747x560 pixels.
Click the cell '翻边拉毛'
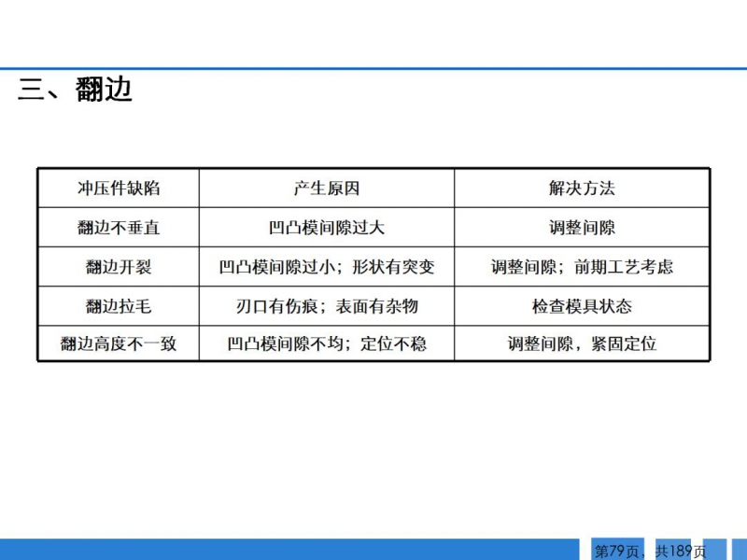119,306
